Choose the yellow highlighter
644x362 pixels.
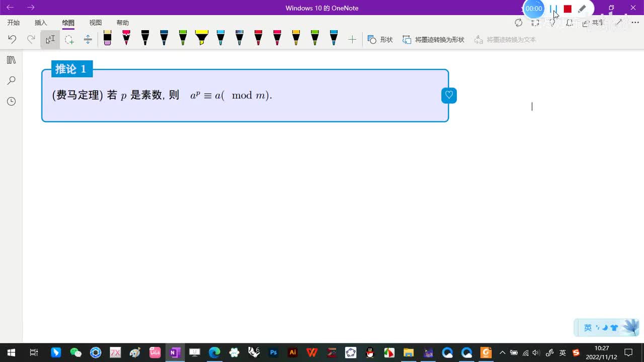(x=202, y=38)
